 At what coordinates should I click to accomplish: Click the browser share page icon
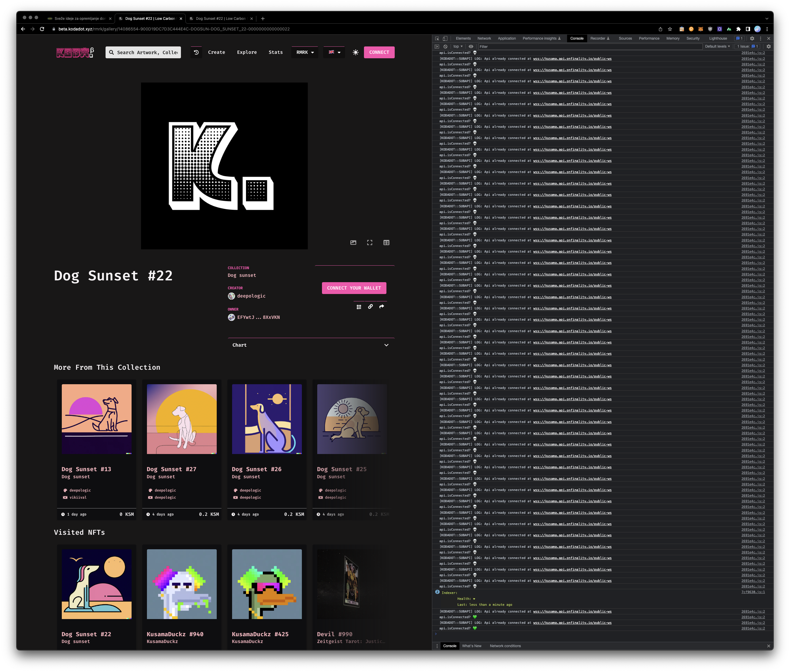coord(660,29)
